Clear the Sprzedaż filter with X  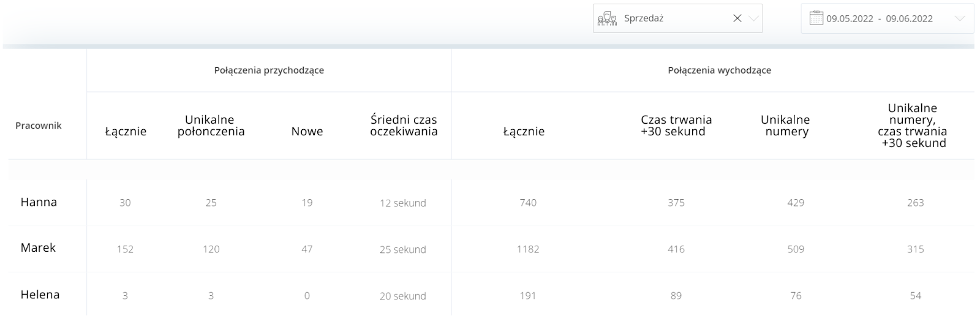pyautogui.click(x=737, y=18)
